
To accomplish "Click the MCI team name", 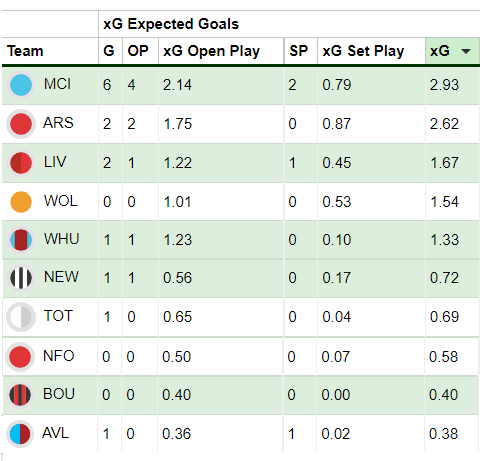I will coord(57,84).
